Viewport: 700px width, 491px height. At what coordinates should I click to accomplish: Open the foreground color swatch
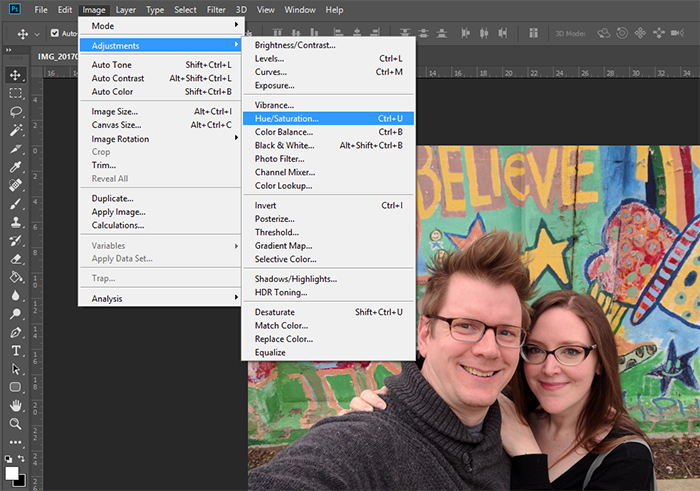pos(12,473)
